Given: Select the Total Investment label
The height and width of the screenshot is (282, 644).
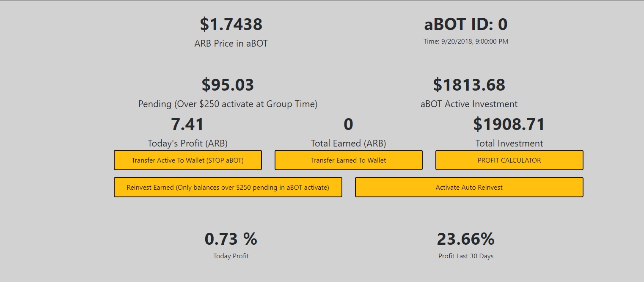Looking at the screenshot, I should tap(509, 144).
